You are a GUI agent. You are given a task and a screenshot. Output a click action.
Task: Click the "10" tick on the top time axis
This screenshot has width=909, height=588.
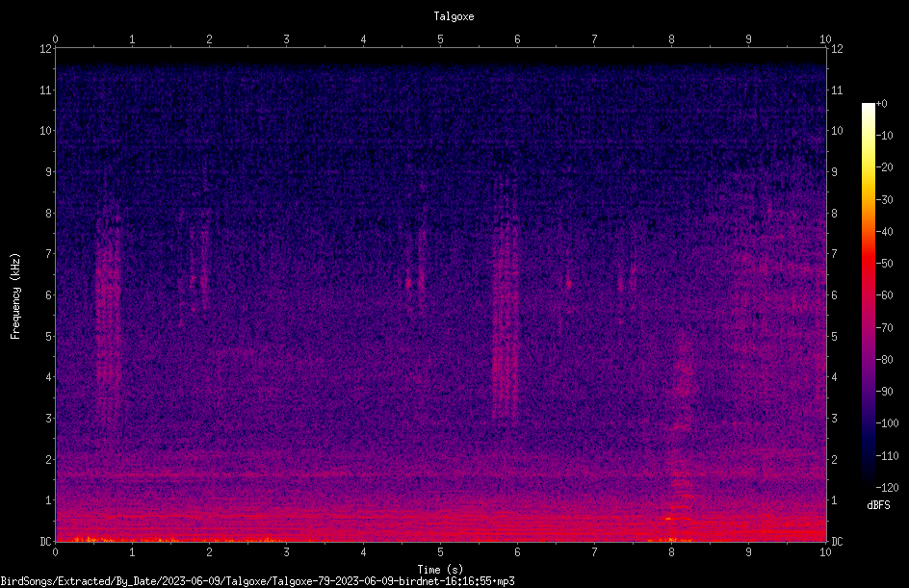[x=825, y=39]
